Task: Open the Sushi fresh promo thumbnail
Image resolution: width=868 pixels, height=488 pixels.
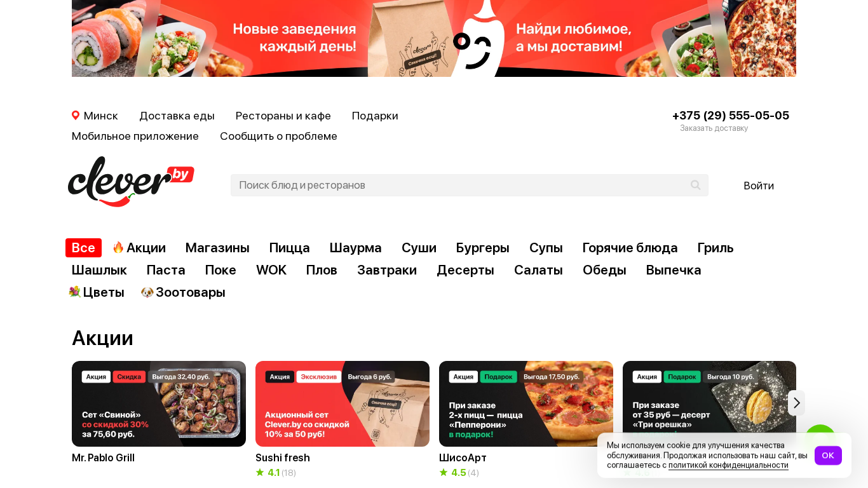Action: 342,404
